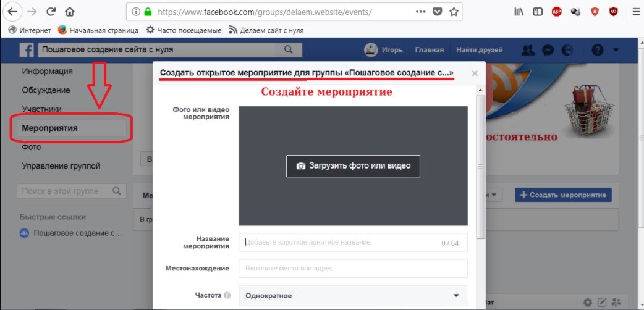Start new message in chat bar

click(602, 303)
